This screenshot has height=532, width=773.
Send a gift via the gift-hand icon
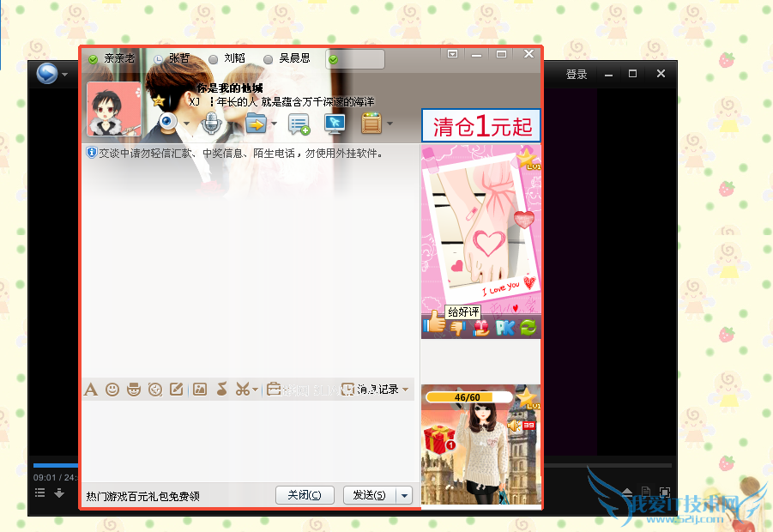click(x=480, y=328)
